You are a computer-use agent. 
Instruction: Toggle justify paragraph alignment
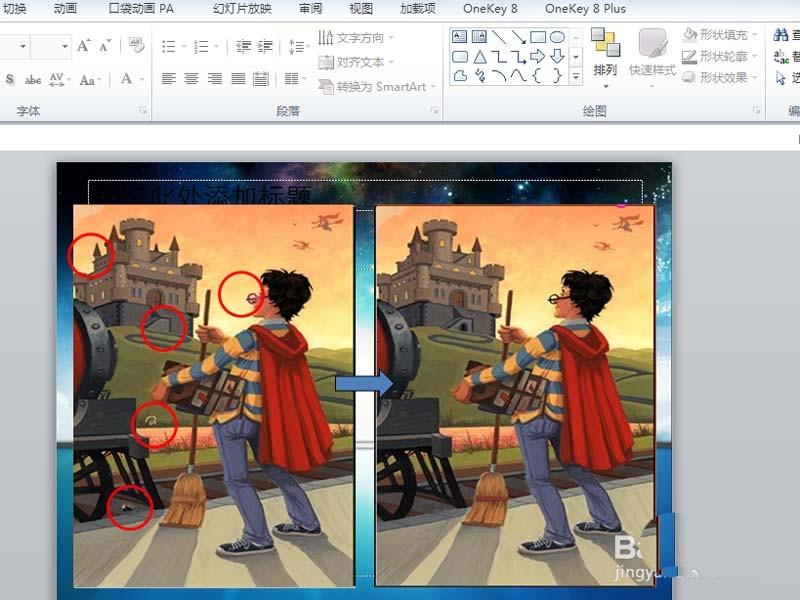click(238, 79)
